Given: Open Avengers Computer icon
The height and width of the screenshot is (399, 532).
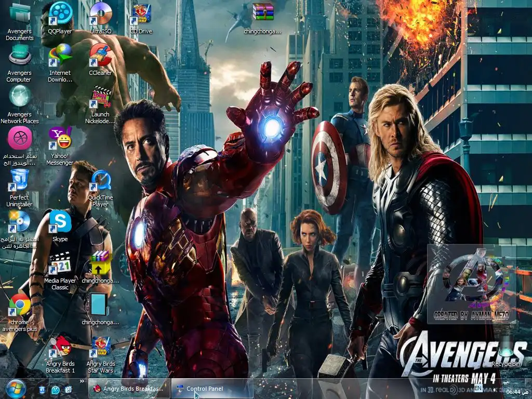Looking at the screenshot, I should click(19, 63).
